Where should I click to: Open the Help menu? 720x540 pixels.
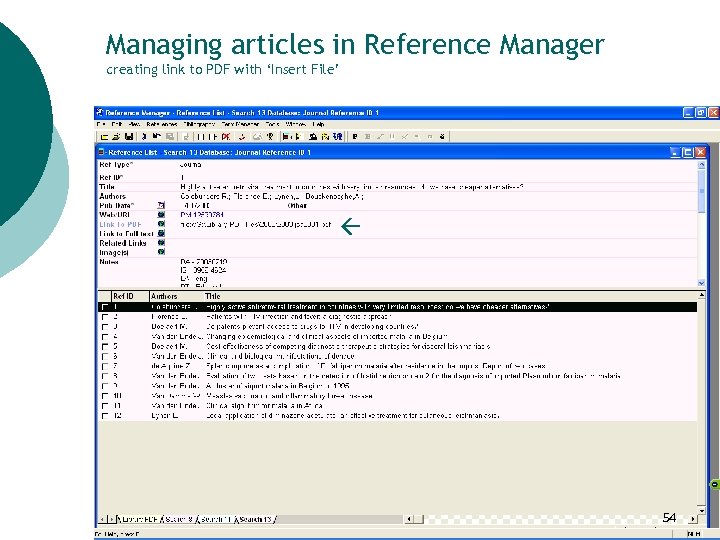coord(318,124)
